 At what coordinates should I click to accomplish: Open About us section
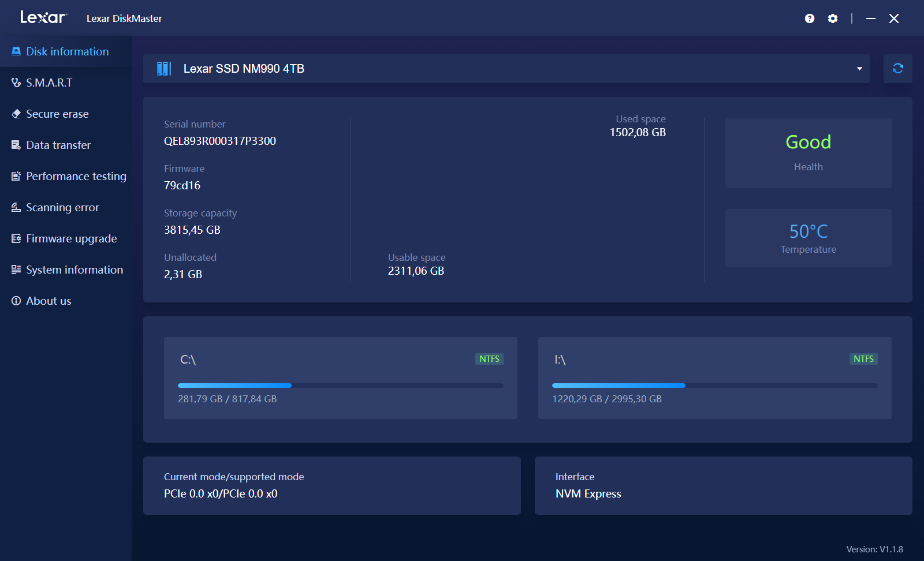click(66, 301)
